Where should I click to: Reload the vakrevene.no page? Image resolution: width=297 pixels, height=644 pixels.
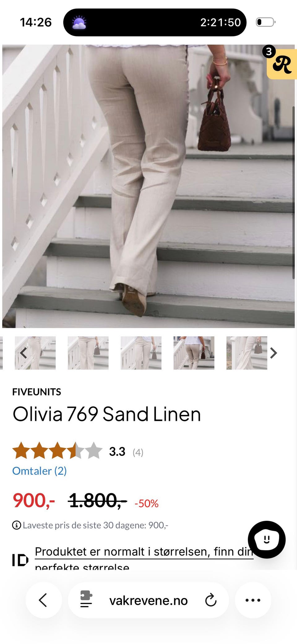click(211, 600)
